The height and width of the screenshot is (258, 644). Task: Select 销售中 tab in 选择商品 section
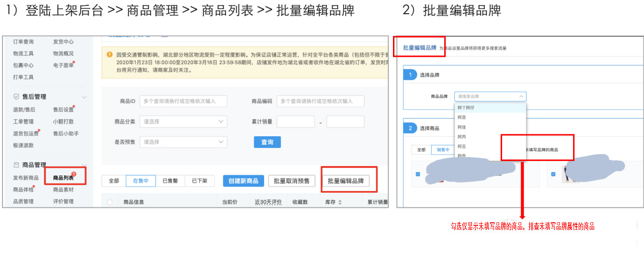tap(443, 150)
